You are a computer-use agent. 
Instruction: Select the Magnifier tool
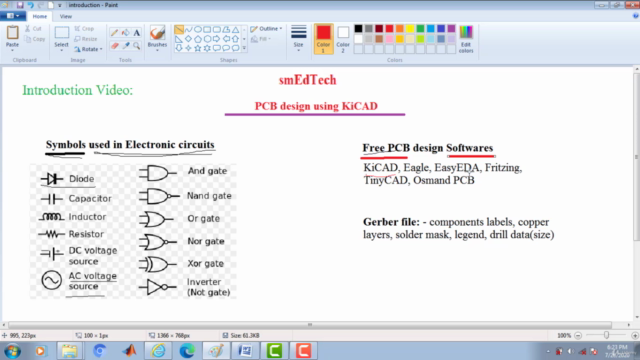coord(137,46)
